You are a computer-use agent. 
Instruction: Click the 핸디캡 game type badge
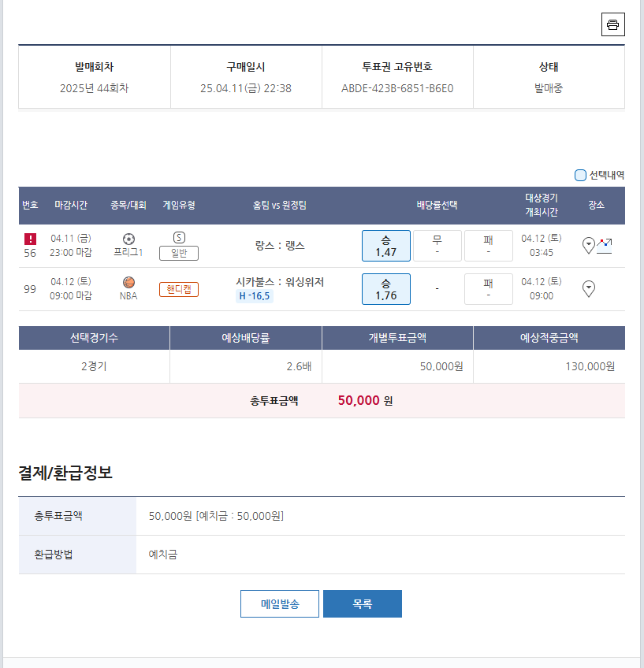coord(179,289)
